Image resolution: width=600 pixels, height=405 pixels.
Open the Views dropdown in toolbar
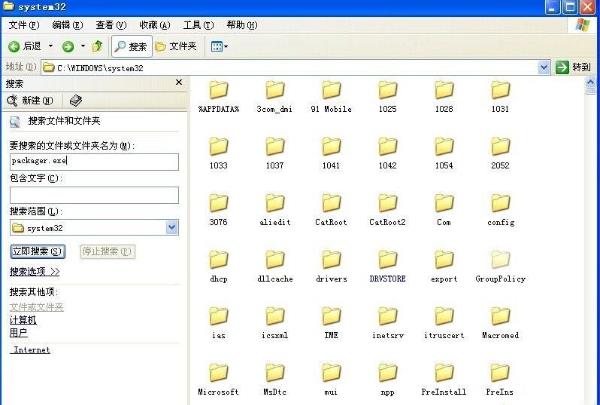tap(219, 46)
